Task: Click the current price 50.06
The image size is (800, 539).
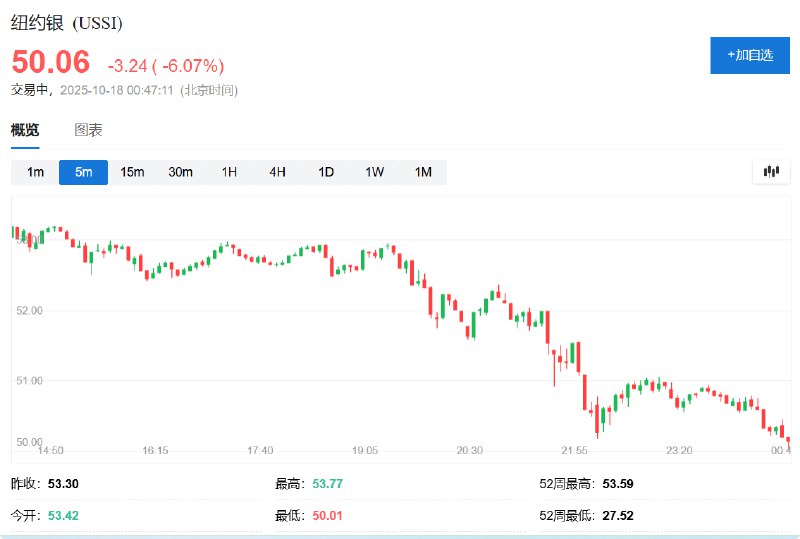Action: coord(51,62)
